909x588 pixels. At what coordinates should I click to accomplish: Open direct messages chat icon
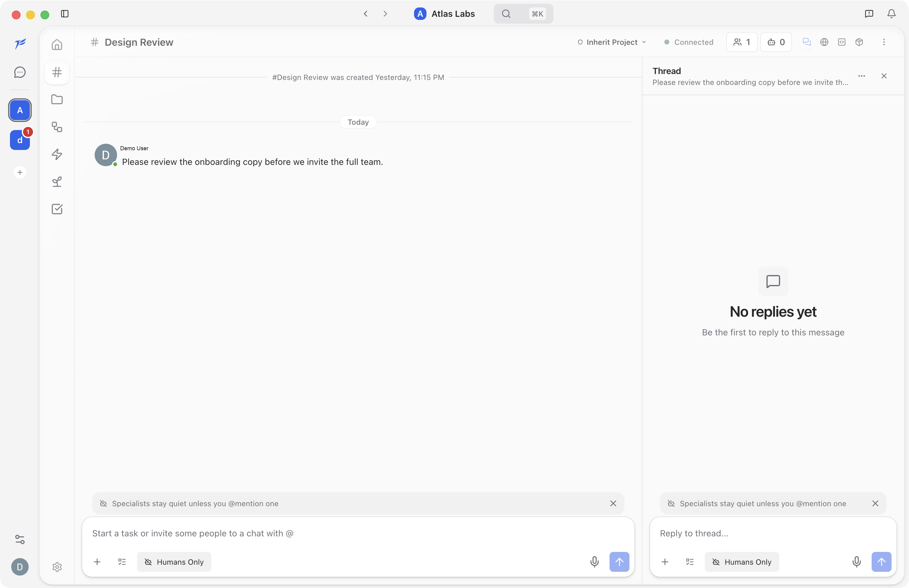[20, 72]
